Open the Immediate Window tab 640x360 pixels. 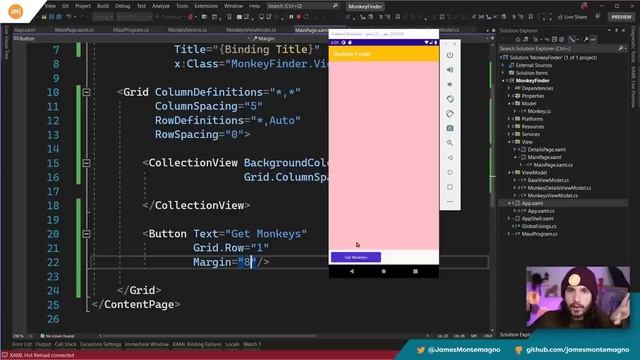click(x=147, y=344)
